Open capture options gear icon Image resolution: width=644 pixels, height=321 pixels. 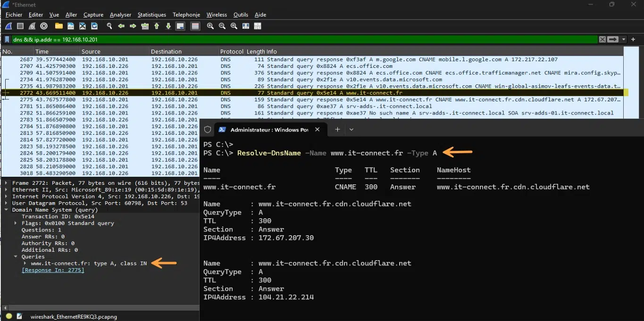44,26
